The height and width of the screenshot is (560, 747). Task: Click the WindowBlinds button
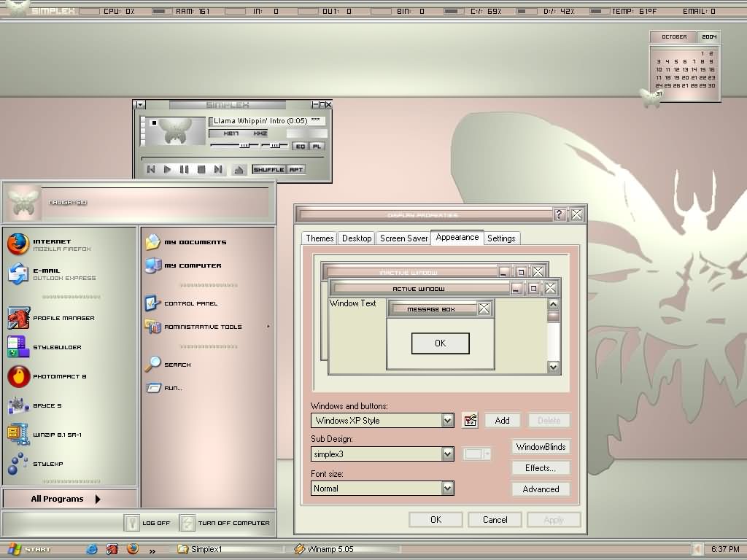[541, 447]
